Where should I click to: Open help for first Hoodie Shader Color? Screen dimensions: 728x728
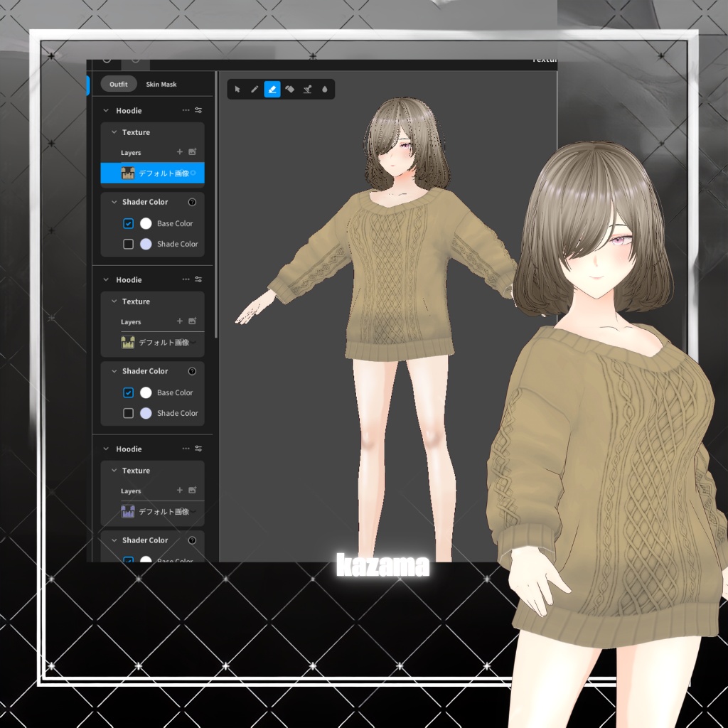click(x=192, y=202)
